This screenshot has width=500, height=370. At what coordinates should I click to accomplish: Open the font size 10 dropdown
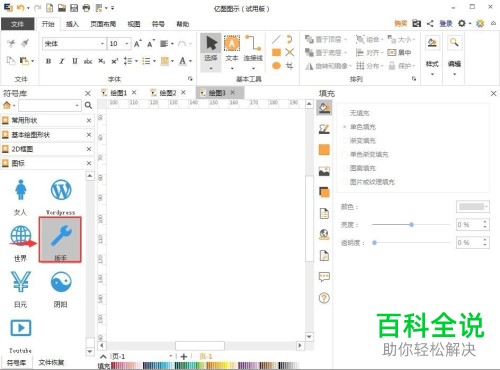[x=127, y=44]
